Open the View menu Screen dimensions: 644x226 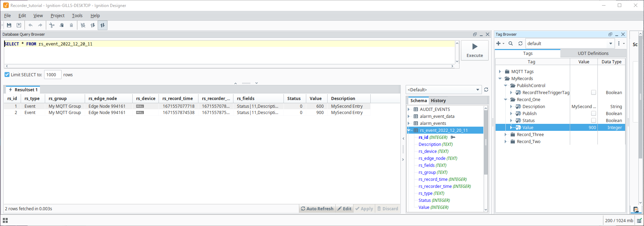point(38,15)
